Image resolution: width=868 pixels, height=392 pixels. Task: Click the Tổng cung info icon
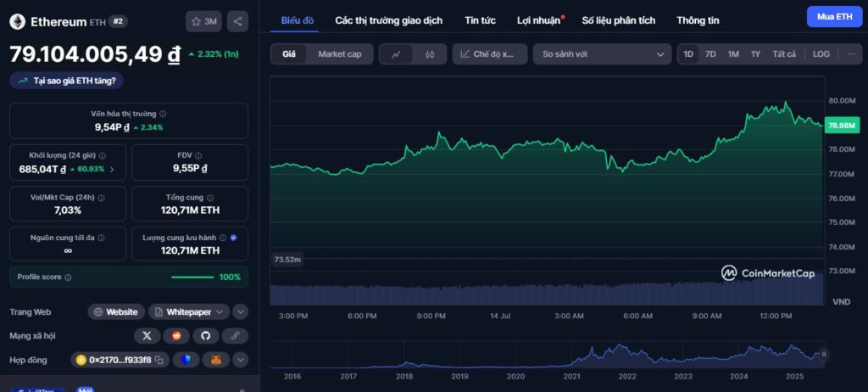210,198
